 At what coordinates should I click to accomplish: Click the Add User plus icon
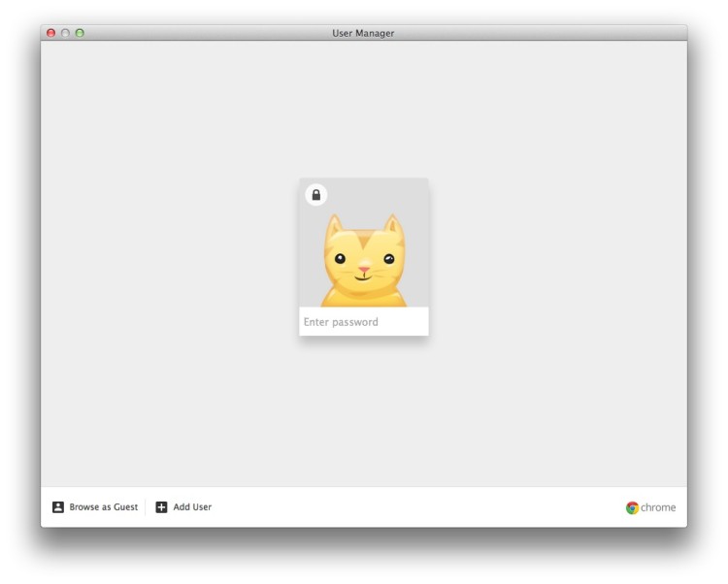[161, 507]
